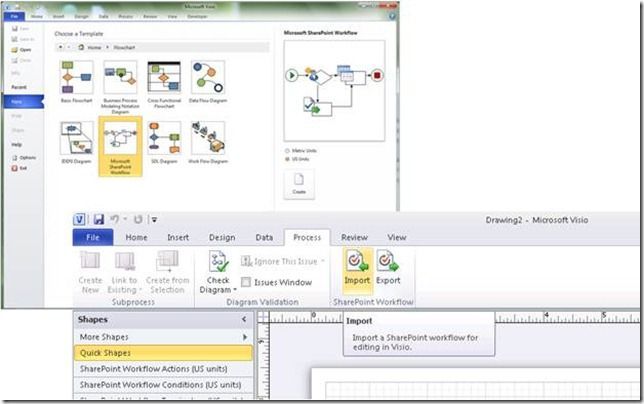Image resolution: width=644 pixels, height=404 pixels.
Task: Click the Undo icon in quick access toolbar
Action: (x=115, y=219)
